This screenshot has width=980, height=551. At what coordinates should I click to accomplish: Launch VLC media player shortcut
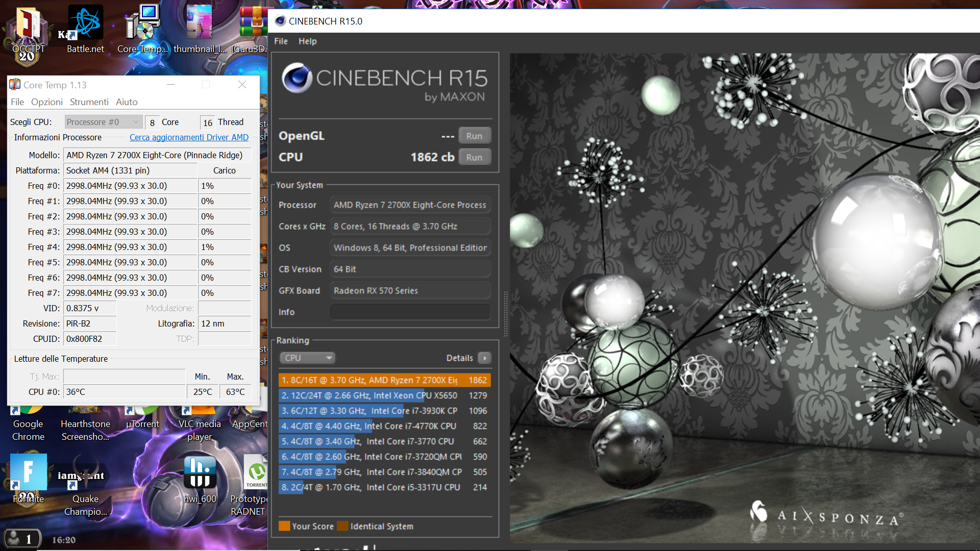[x=200, y=423]
